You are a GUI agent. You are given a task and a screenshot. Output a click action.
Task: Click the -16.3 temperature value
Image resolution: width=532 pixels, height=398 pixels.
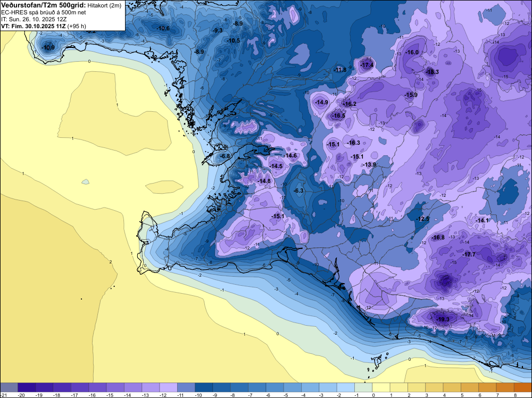click(354, 143)
